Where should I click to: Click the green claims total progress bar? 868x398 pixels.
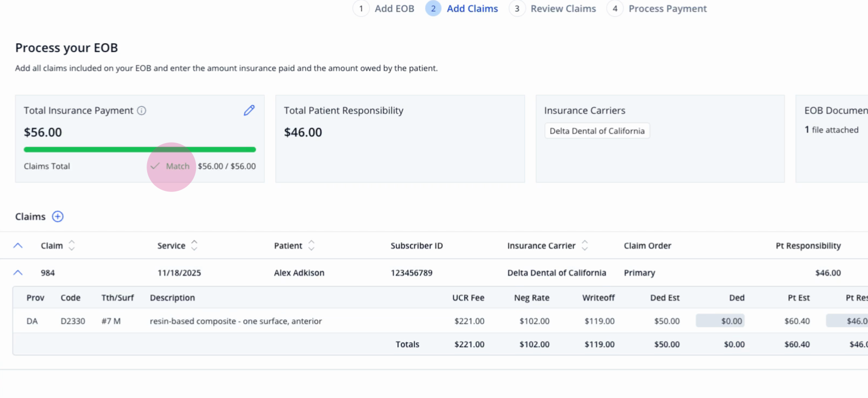coord(140,150)
